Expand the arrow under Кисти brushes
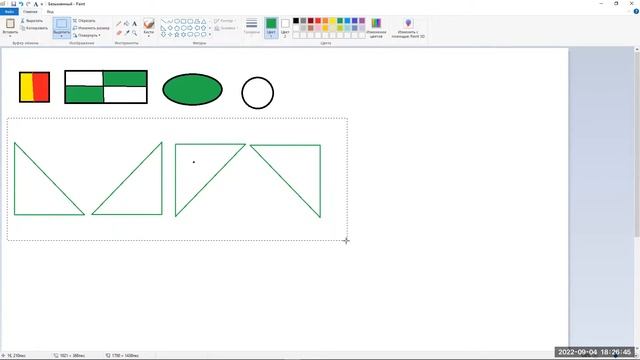 [149, 35]
